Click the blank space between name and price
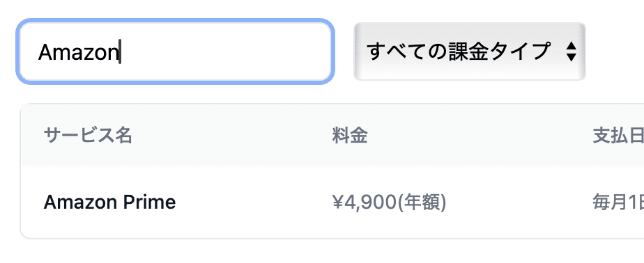This screenshot has height=263, width=644. 254,202
